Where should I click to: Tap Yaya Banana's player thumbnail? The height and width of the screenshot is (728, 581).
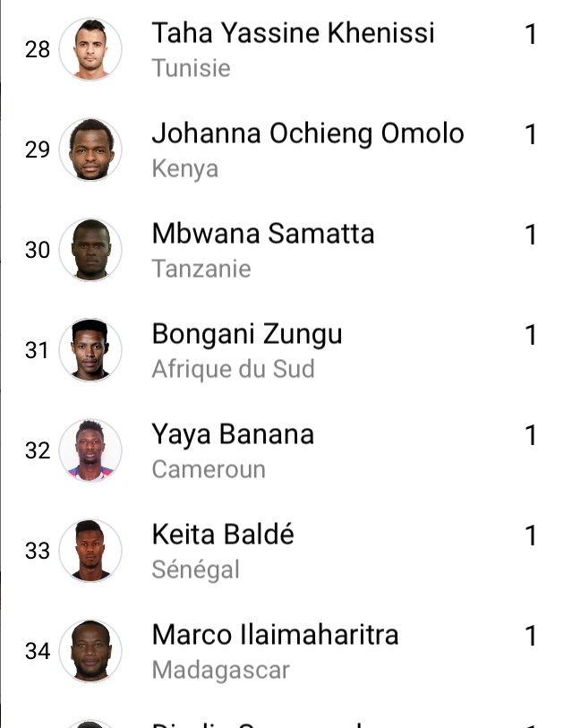point(90,450)
